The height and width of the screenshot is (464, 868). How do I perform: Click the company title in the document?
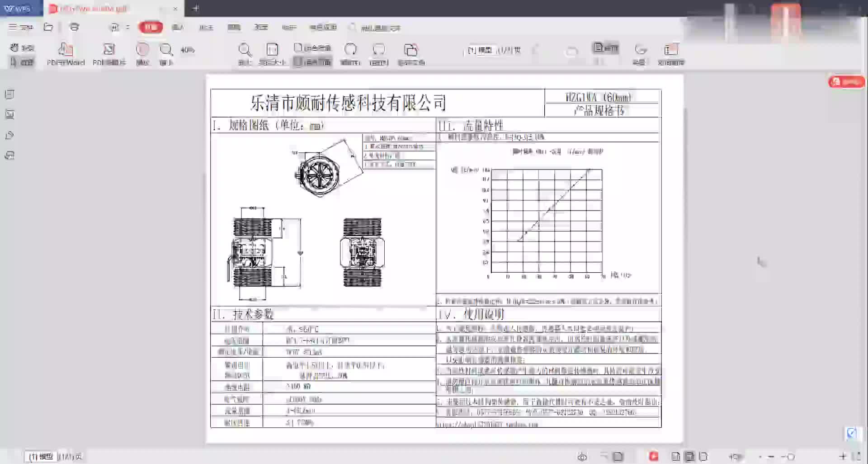(x=348, y=103)
